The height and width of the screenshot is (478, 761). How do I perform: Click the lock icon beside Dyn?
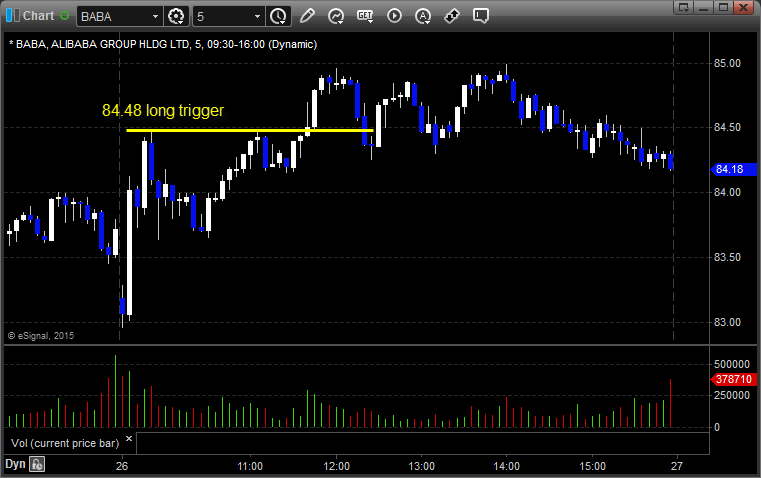[x=37, y=464]
